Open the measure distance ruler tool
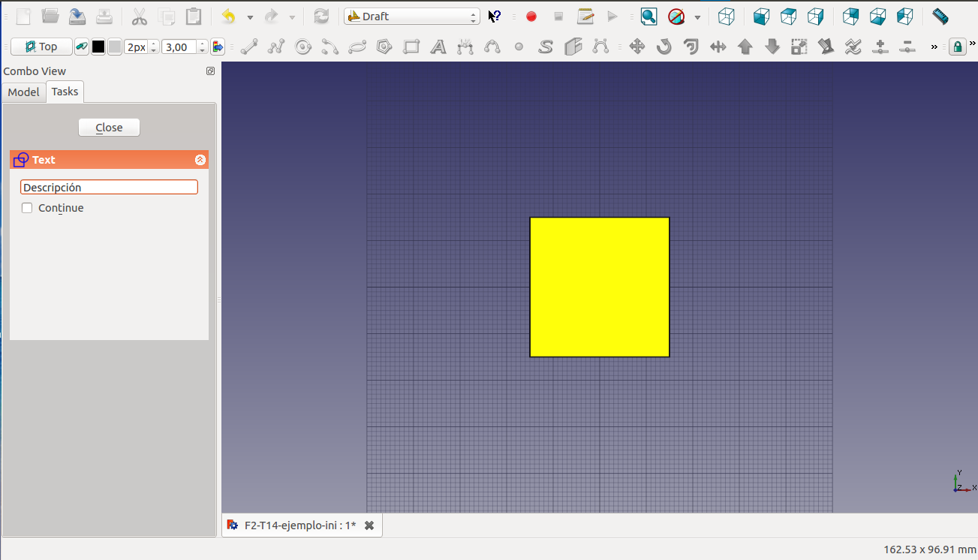Image resolution: width=978 pixels, height=560 pixels. click(x=940, y=17)
